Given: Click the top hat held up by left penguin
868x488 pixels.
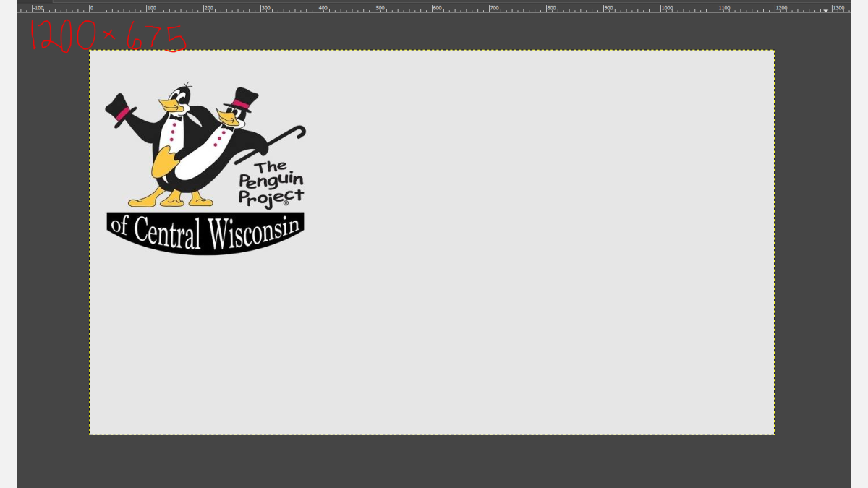Looking at the screenshot, I should tap(120, 111).
